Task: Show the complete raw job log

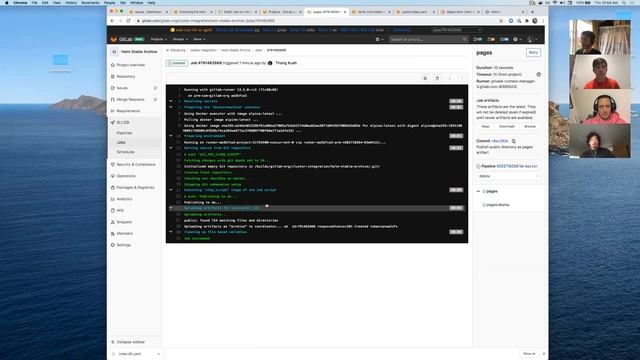Action: (x=425, y=78)
